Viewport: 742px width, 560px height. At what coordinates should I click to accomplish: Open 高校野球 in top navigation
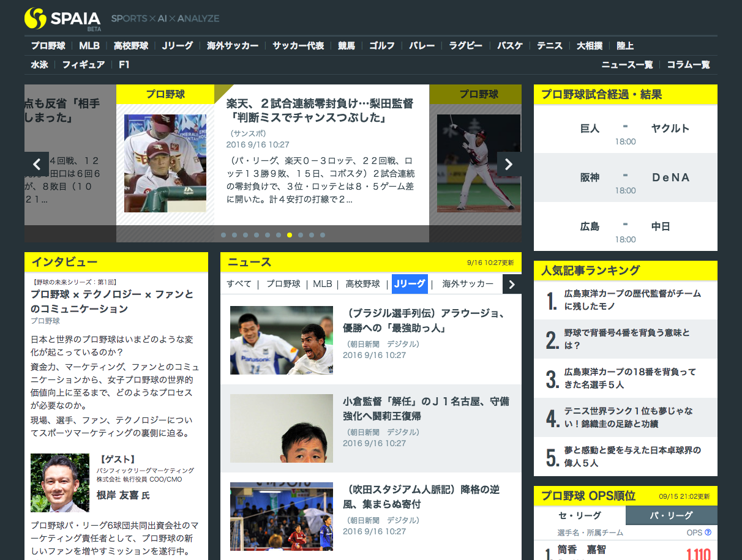[x=131, y=45]
